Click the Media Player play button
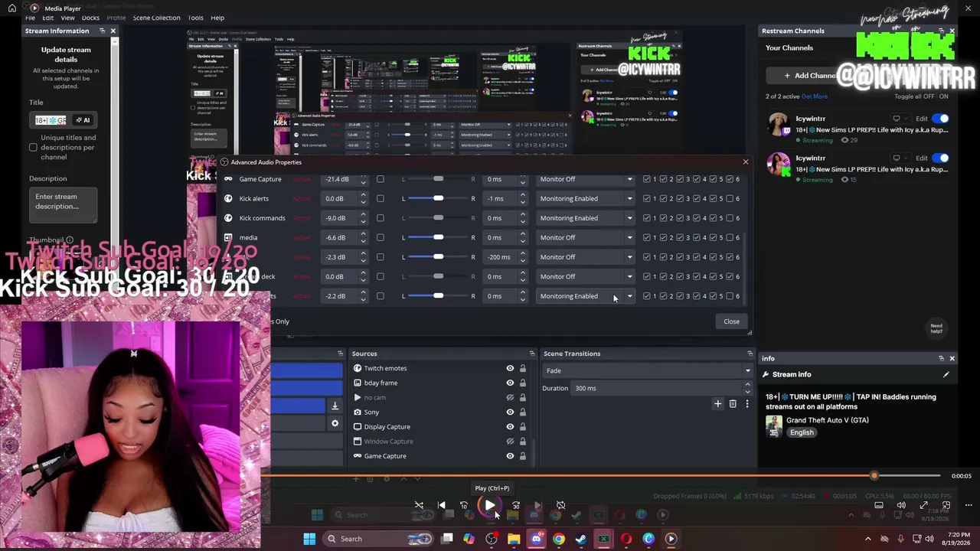This screenshot has width=980, height=551. click(490, 505)
